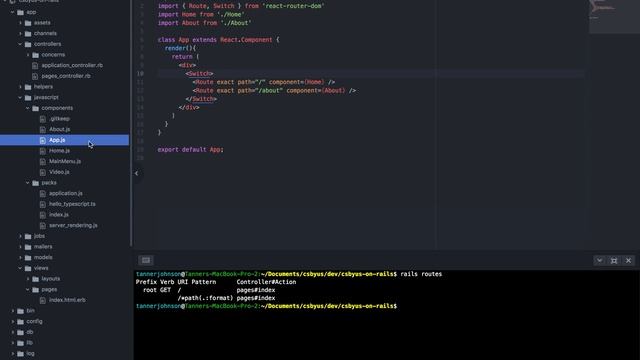Image resolution: width=640 pixels, height=360 pixels.
Task: Collapse the controllers folder chevron
Action: coord(20,44)
